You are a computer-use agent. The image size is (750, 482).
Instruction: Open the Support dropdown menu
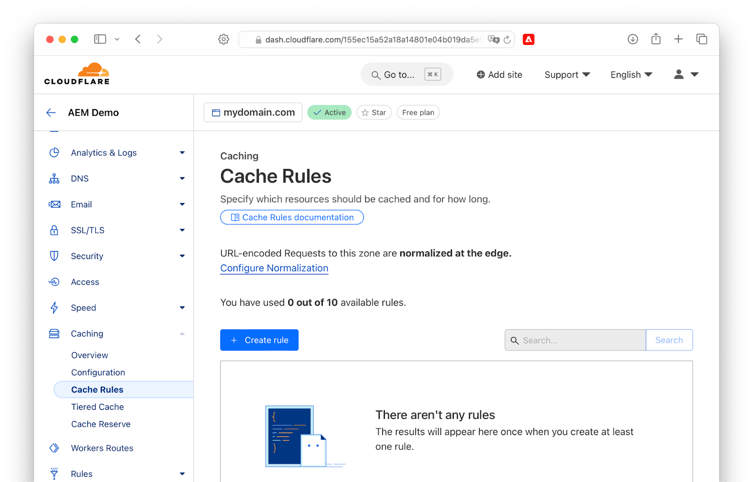pos(567,75)
